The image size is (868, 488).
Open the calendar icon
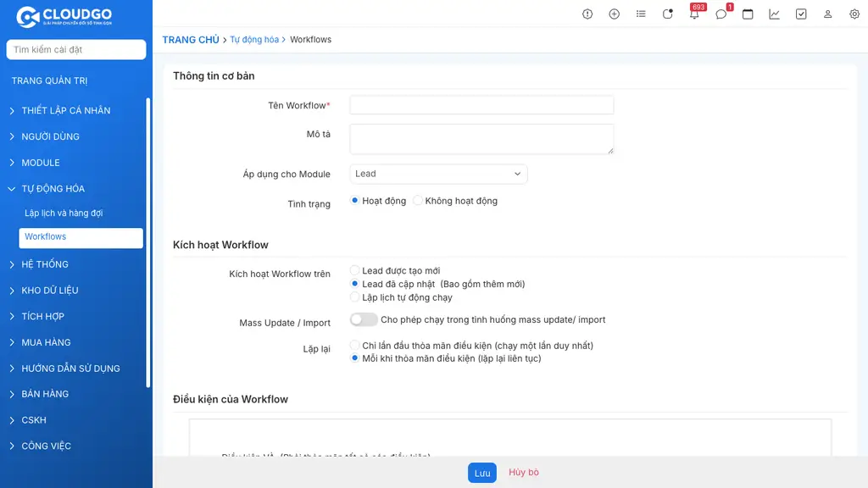point(748,14)
